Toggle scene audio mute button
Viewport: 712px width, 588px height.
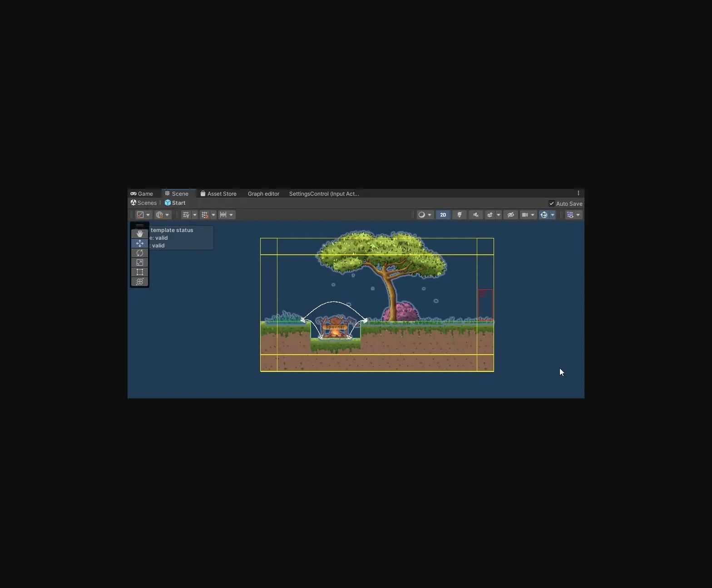coord(475,215)
